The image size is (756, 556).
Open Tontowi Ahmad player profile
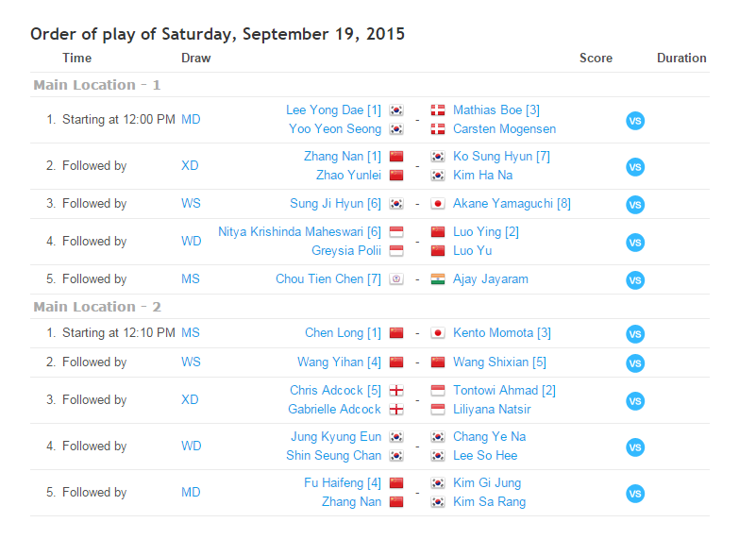pyautogui.click(x=504, y=391)
